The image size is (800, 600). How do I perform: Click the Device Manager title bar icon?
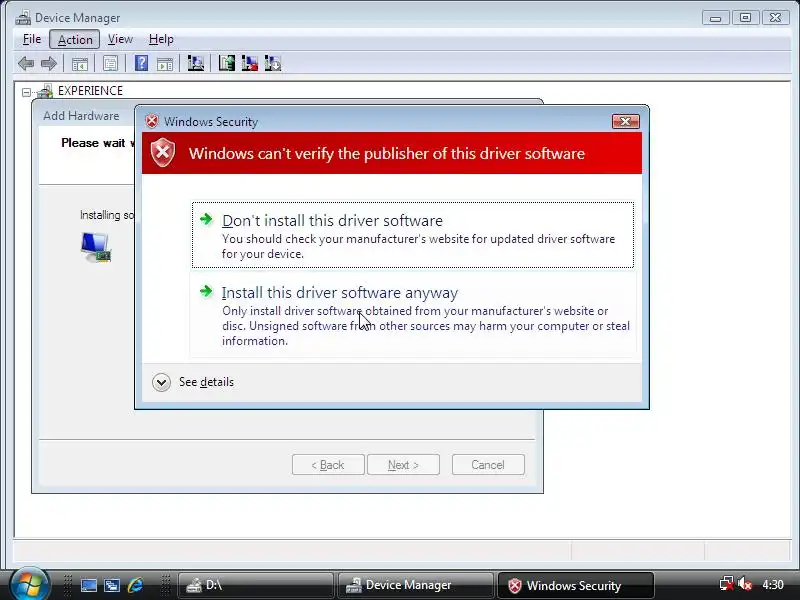point(23,18)
